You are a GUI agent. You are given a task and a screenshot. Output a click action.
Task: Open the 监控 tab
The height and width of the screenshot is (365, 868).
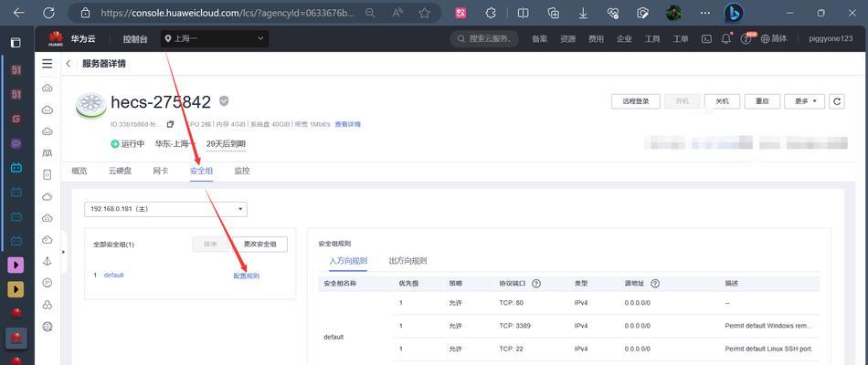tap(242, 171)
